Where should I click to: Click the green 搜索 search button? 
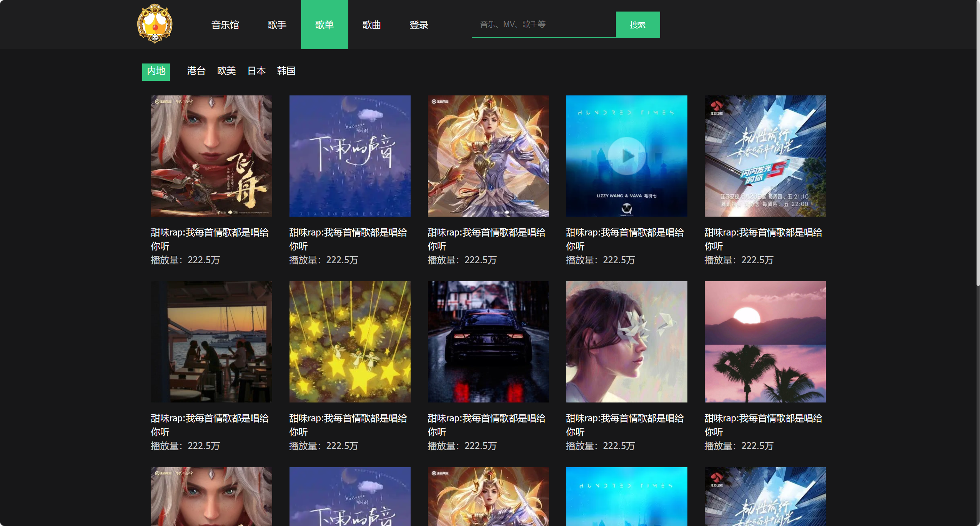click(x=637, y=25)
